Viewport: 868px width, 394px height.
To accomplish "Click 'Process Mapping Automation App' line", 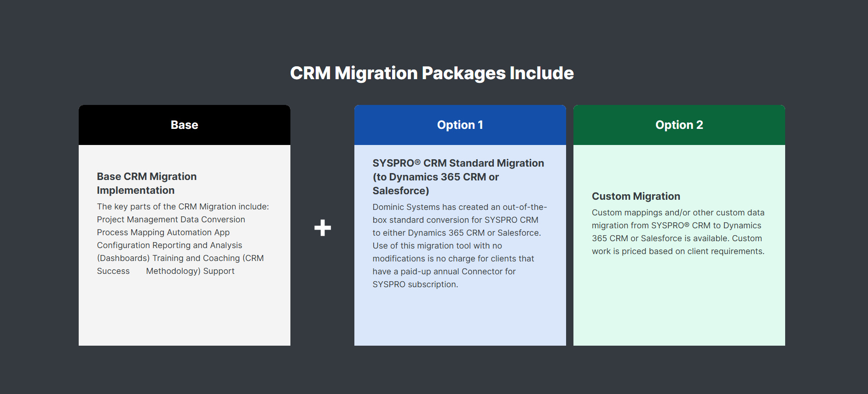I will point(163,232).
